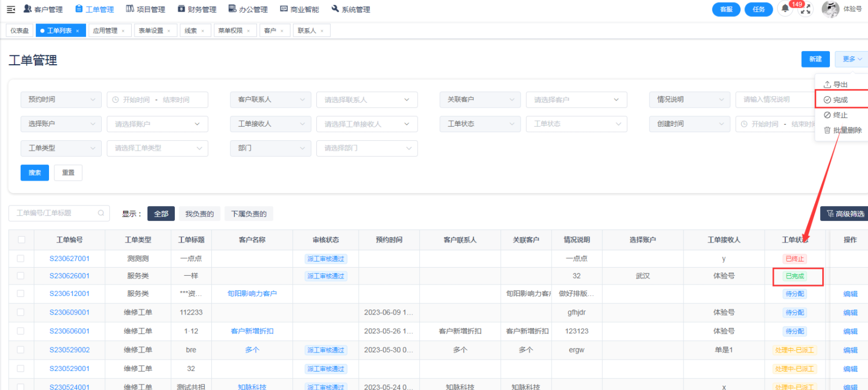The width and height of the screenshot is (868, 390).
Task: Check the row S230612001 checkbox
Action: coord(21,294)
